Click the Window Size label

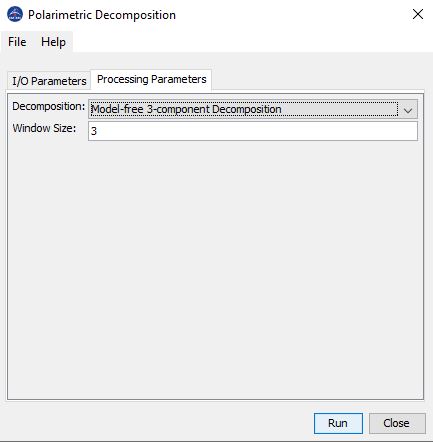pyautogui.click(x=44, y=128)
